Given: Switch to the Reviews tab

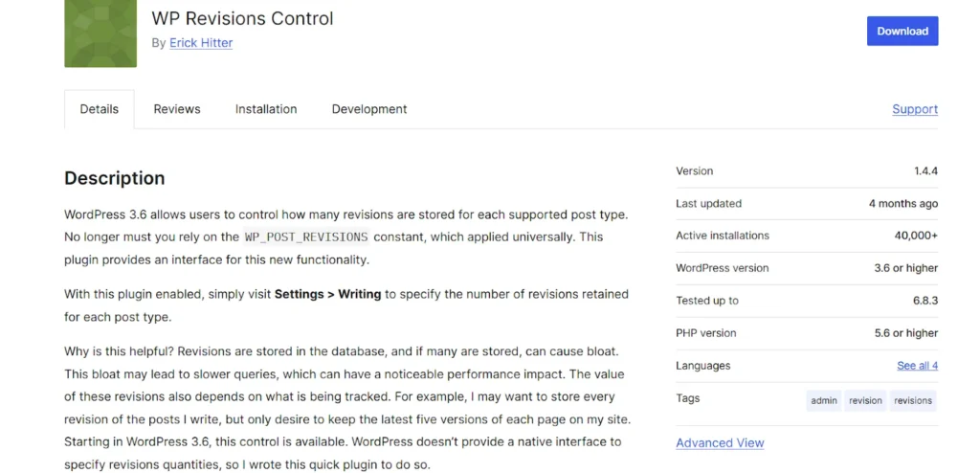Looking at the screenshot, I should pos(177,109).
